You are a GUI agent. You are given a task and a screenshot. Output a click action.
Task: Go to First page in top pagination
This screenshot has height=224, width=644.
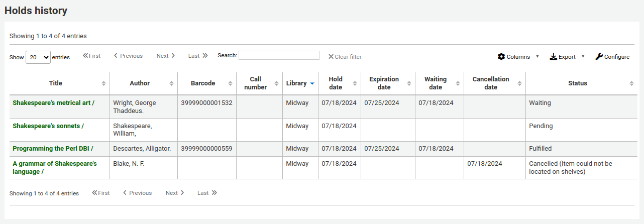pos(91,56)
